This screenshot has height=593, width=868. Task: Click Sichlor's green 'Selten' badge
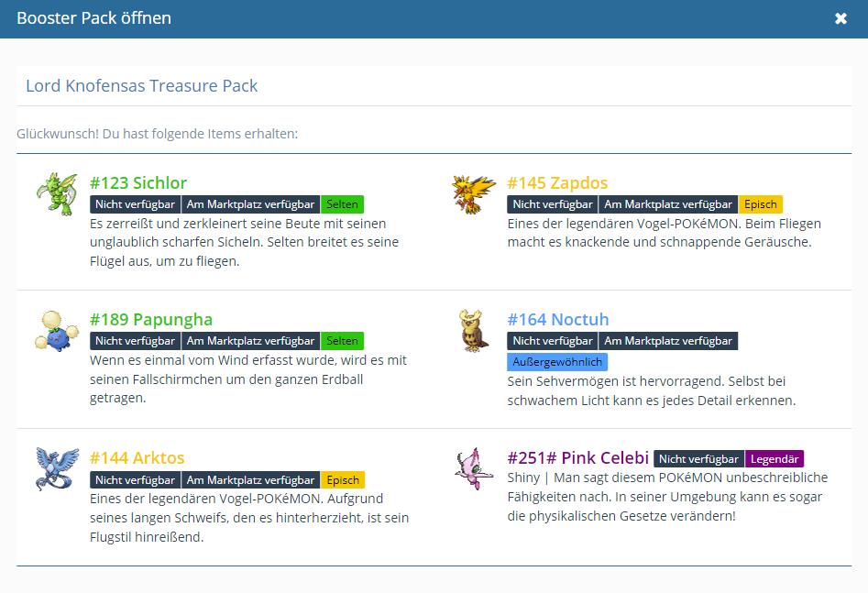point(342,204)
